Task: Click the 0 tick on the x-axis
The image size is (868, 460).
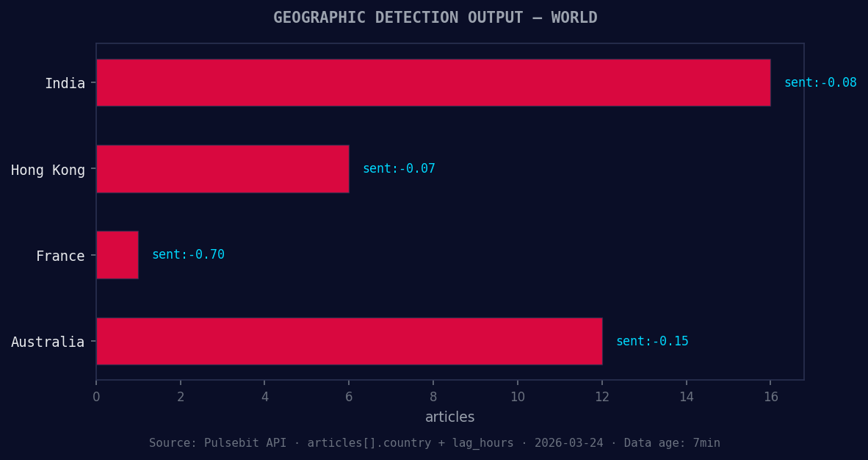Action: coord(95,396)
